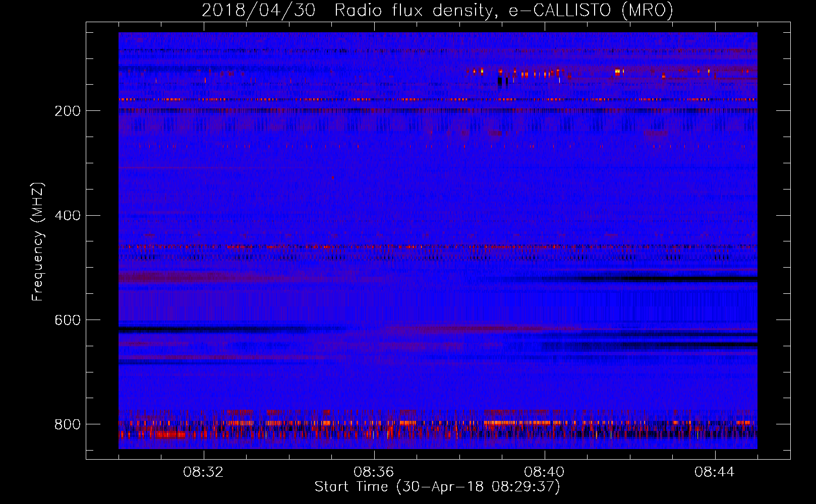Click the 200 frequency tick label
Image resolution: width=816 pixels, height=504 pixels.
point(68,111)
